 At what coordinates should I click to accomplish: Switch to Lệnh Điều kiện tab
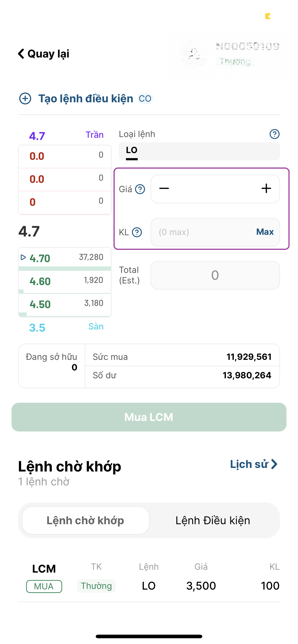pos(213,520)
